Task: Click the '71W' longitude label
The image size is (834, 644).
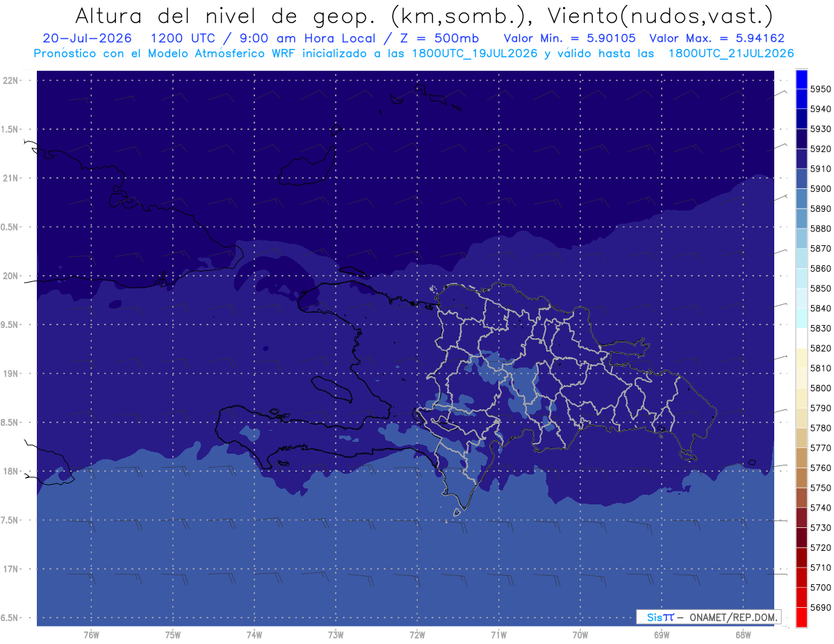Action: (498, 635)
